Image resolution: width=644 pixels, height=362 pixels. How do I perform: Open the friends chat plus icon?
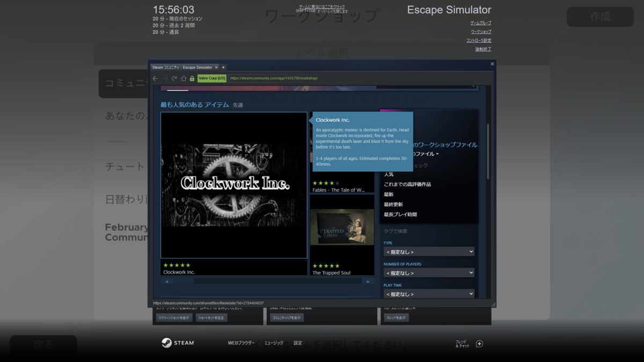[479, 344]
